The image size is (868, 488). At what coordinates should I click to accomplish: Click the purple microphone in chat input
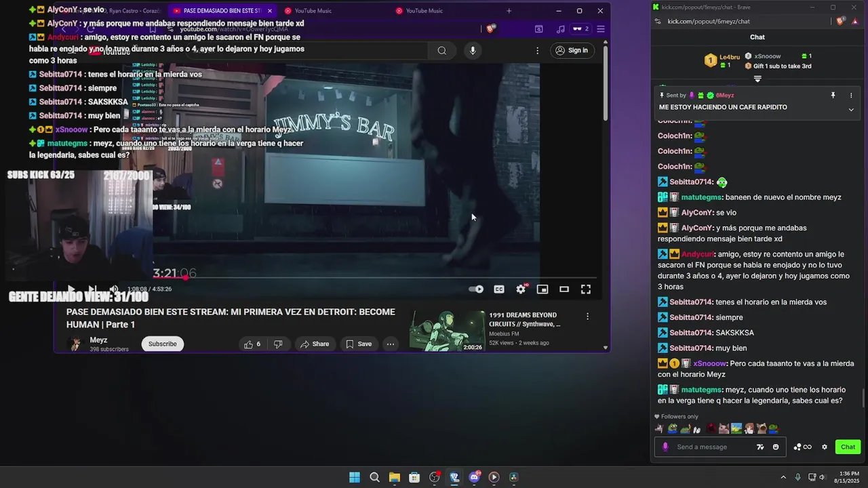coord(665,447)
